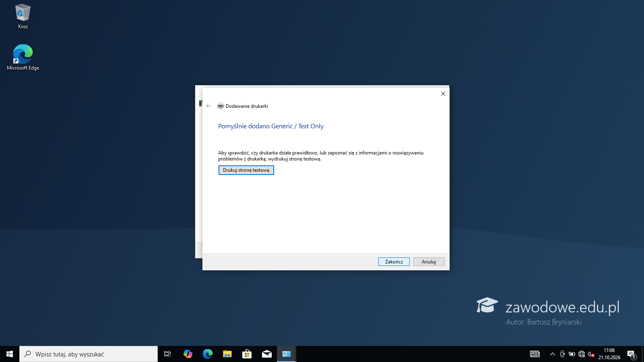The width and height of the screenshot is (644, 362).
Task: Open the Kosz recycle bin icon
Action: 23,16
